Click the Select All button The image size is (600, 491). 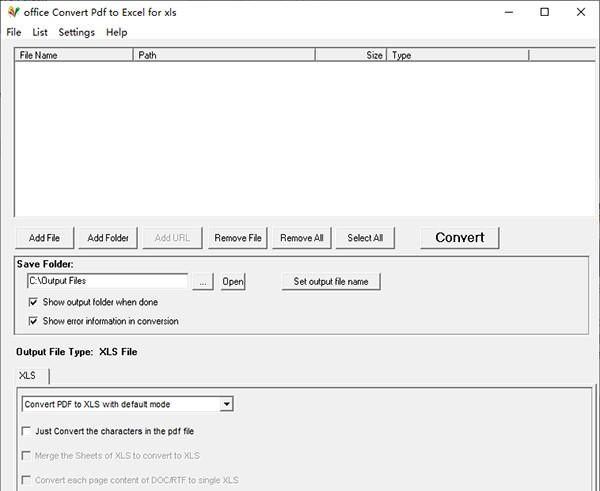pyautogui.click(x=365, y=238)
